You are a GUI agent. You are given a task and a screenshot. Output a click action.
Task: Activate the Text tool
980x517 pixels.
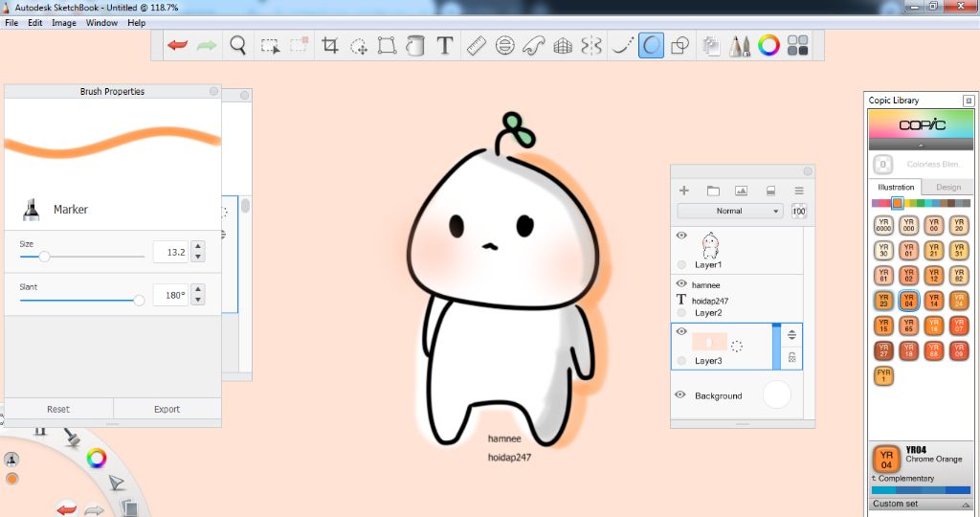pos(444,45)
